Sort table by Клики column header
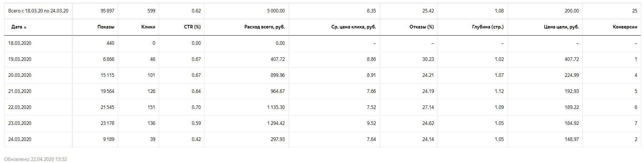 tap(148, 27)
